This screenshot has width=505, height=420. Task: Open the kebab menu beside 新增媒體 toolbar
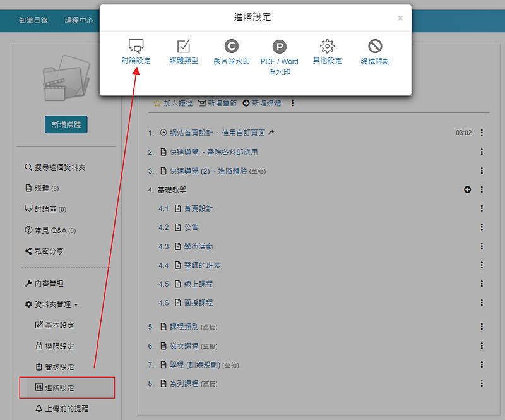click(x=292, y=103)
